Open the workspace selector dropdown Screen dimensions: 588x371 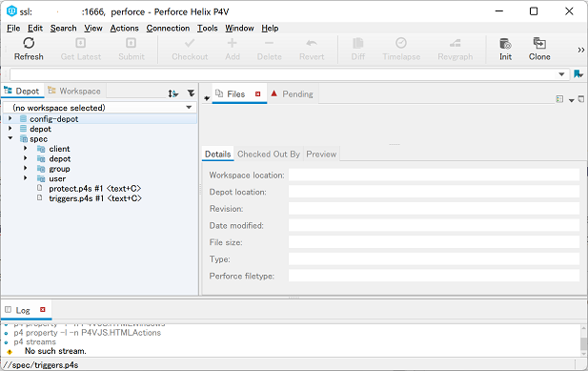coord(189,108)
